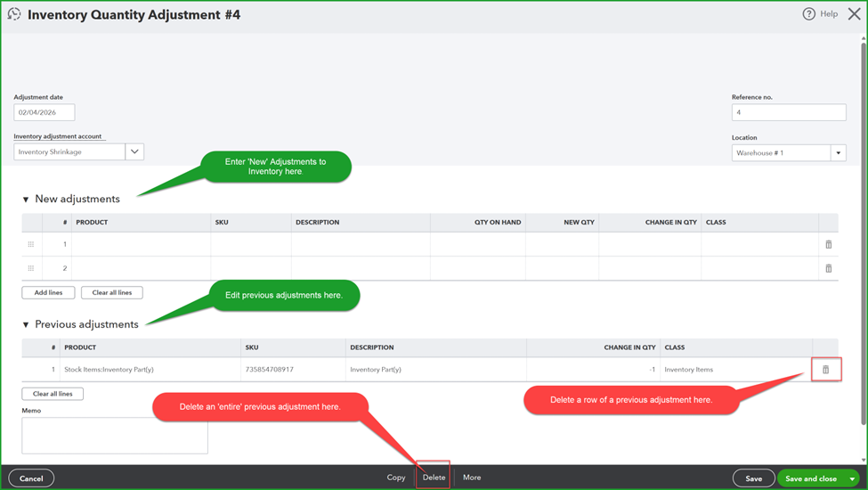
Task: Click the Product cell in new row 1
Action: (142, 244)
